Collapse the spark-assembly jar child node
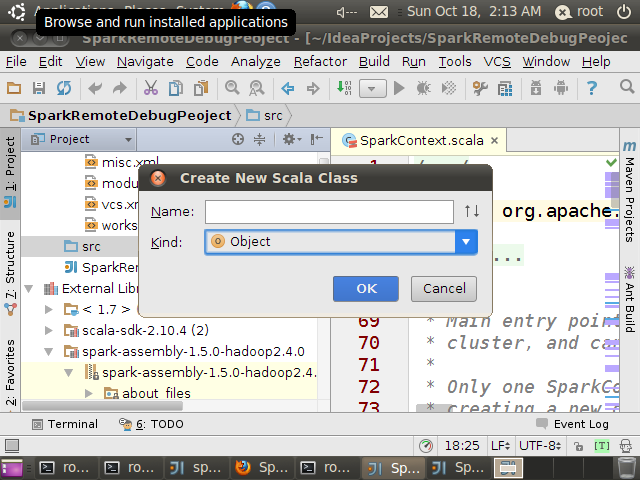Screen dimensions: 640x480 [x=69, y=372]
